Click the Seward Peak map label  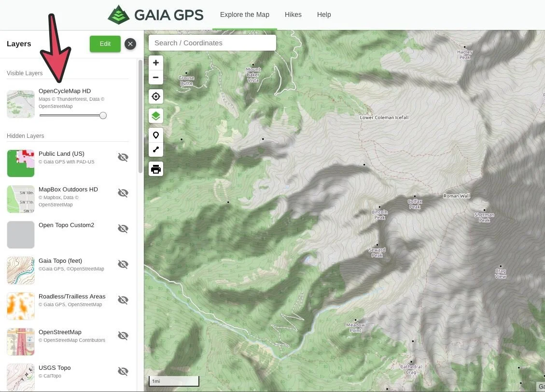(x=377, y=253)
